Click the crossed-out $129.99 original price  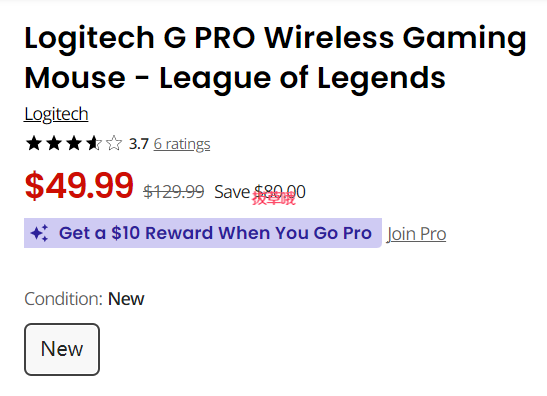(x=174, y=192)
